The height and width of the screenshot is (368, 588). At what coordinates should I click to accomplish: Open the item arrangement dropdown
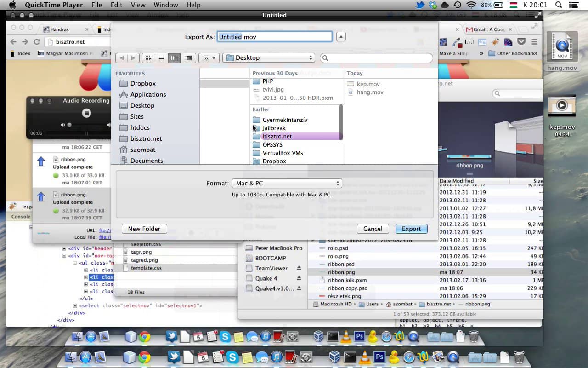(209, 58)
